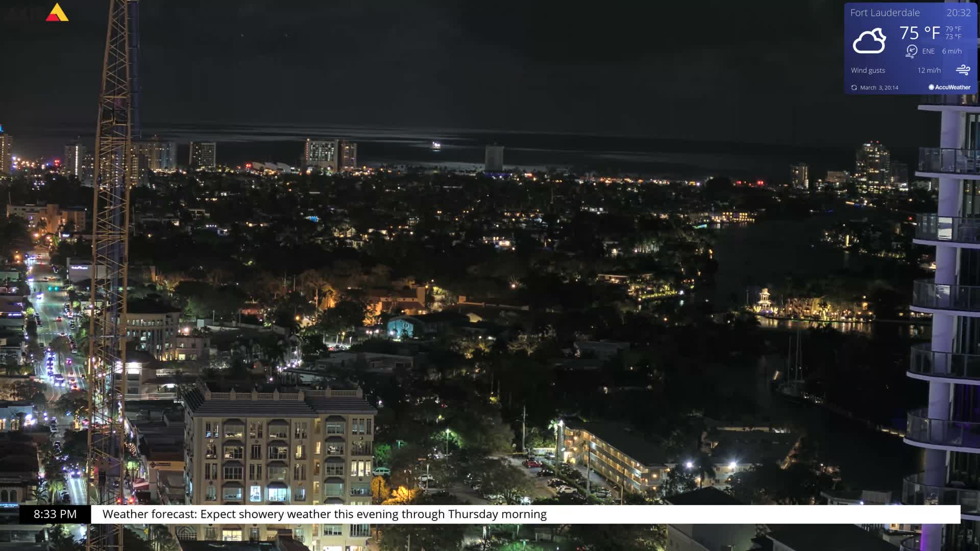Click the March 3, 20:14 update timestamp
Image resolution: width=980 pixels, height=551 pixels.
click(879, 88)
